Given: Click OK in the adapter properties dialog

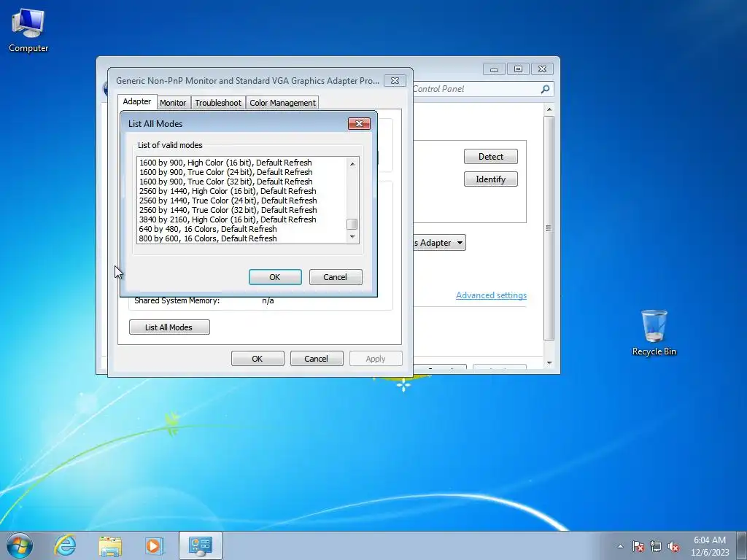Looking at the screenshot, I should pyautogui.click(x=258, y=359).
